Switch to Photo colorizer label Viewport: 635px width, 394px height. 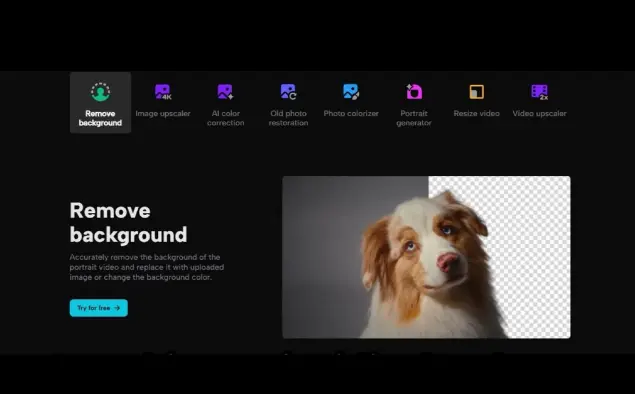pos(351,113)
